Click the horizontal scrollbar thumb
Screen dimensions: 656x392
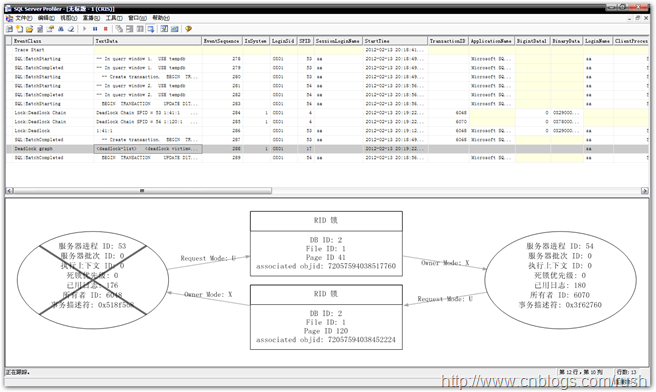coord(142,191)
